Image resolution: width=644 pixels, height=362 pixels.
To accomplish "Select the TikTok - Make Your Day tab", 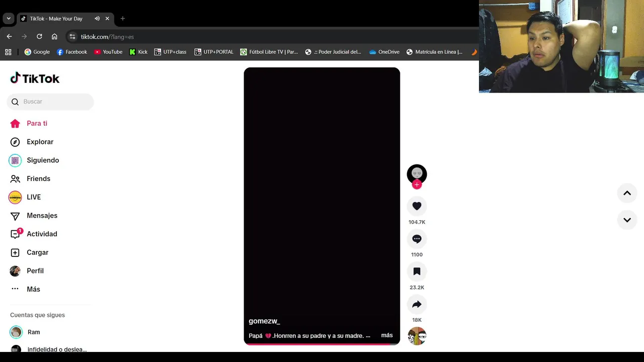I will (65, 19).
